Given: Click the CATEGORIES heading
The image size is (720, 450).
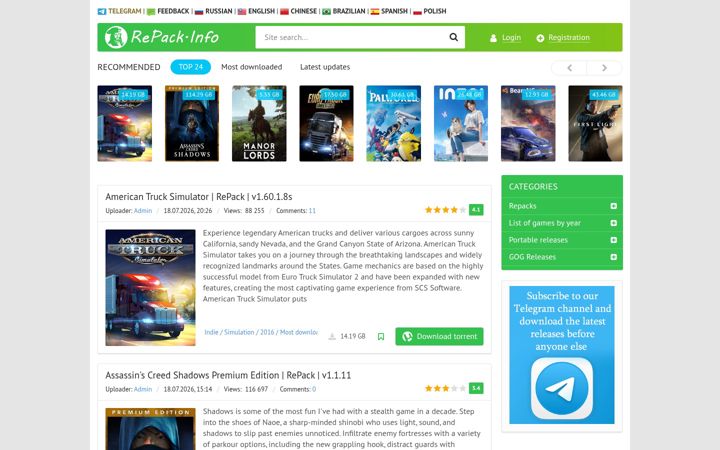Looking at the screenshot, I should [x=533, y=187].
